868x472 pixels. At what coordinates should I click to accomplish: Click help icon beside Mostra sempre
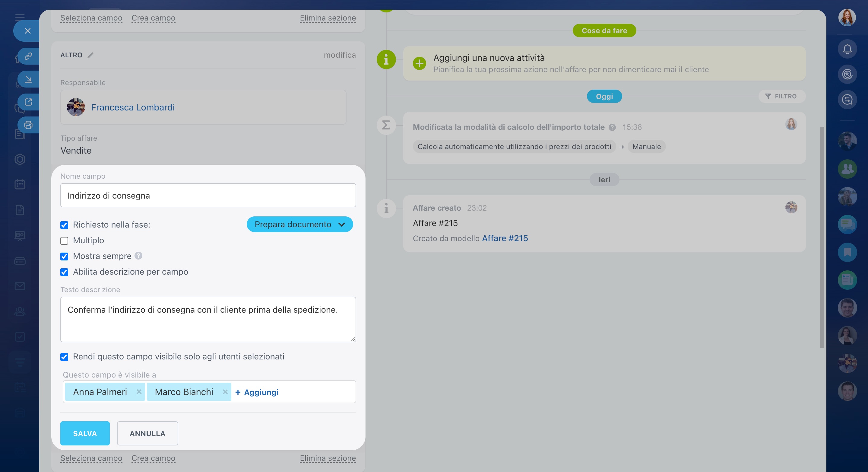(x=138, y=256)
